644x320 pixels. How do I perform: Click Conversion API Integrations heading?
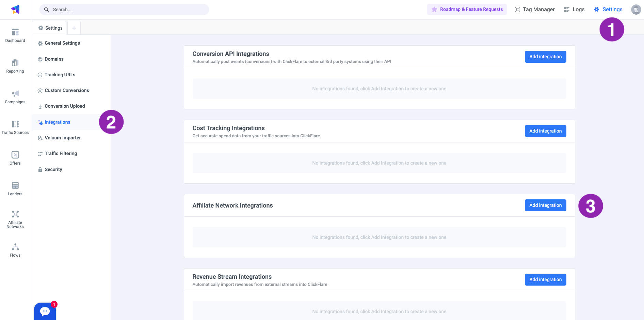click(231, 54)
